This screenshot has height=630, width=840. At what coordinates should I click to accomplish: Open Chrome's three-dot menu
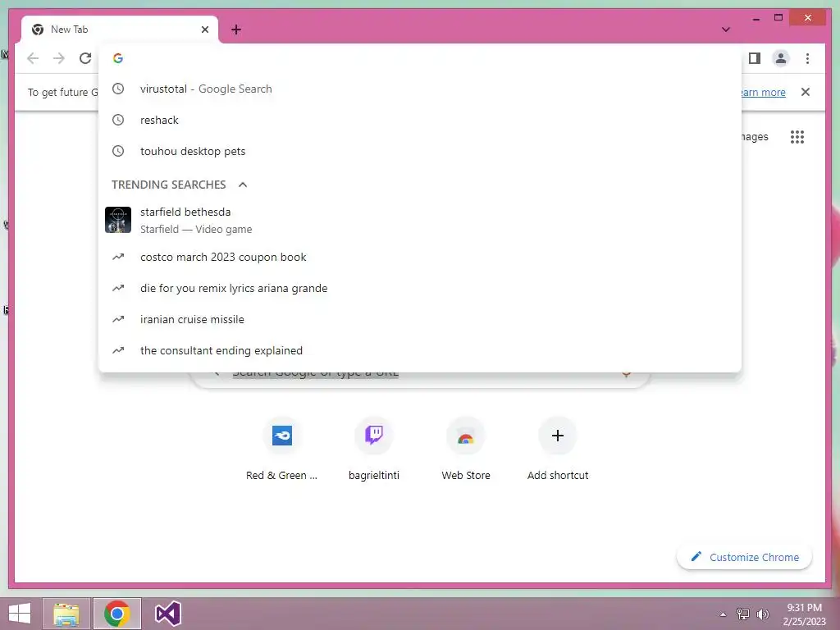point(807,58)
